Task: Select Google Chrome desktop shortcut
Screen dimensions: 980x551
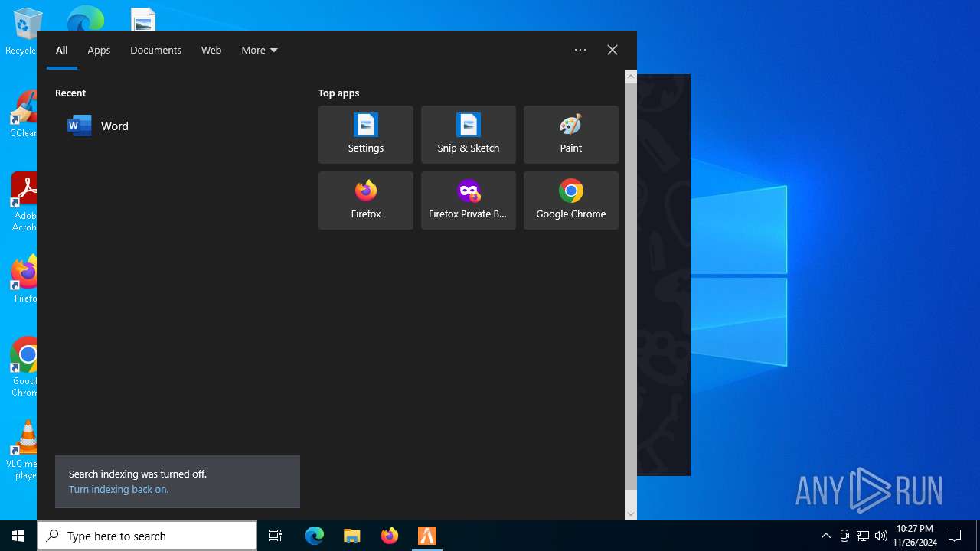Action: click(x=24, y=367)
